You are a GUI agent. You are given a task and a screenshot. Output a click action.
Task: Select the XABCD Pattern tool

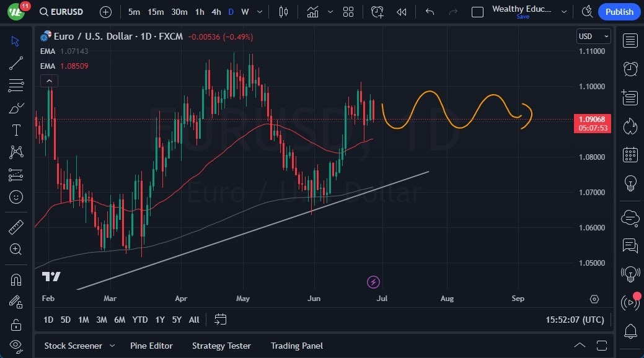(15, 152)
